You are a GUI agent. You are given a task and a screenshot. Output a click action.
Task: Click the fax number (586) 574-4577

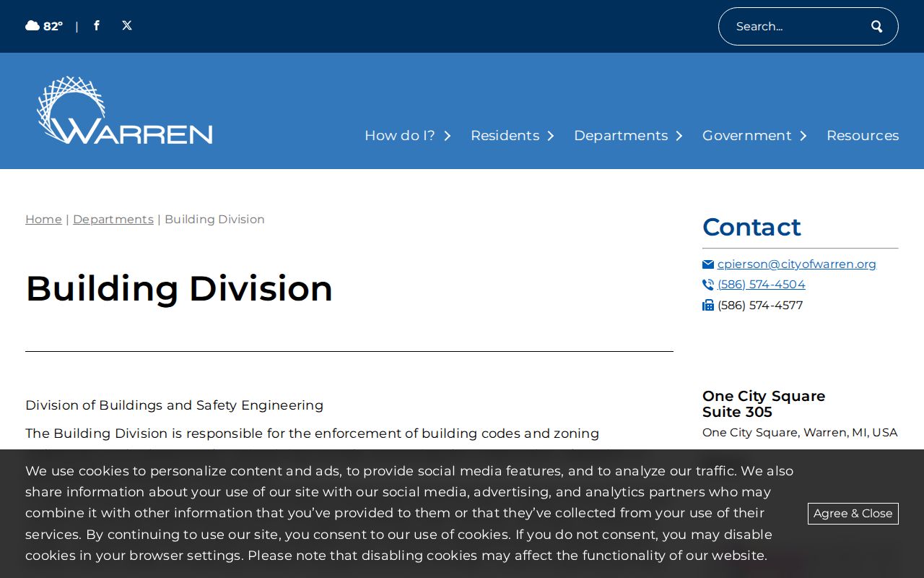pos(760,306)
